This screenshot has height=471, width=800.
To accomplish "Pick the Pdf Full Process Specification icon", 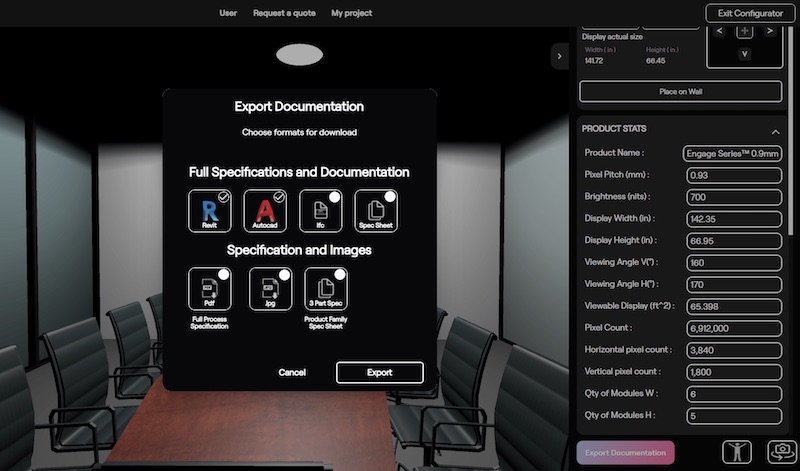I will [x=209, y=288].
